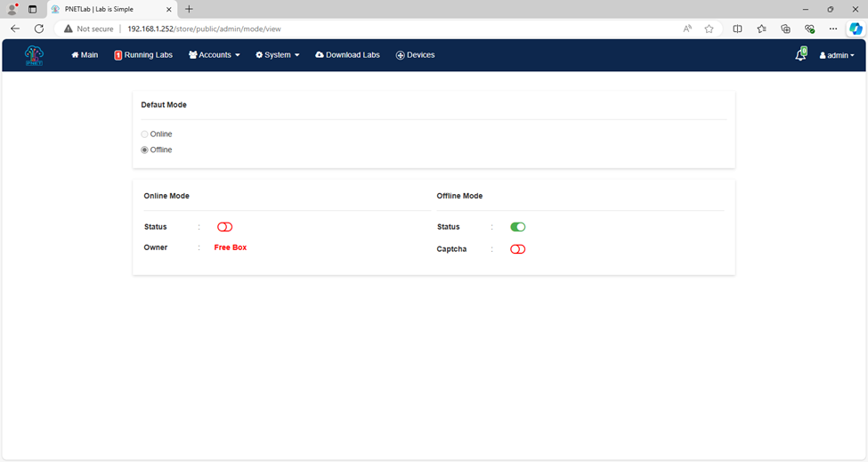The height and width of the screenshot is (462, 868).
Task: Click the PNETLab logo icon
Action: 34,55
